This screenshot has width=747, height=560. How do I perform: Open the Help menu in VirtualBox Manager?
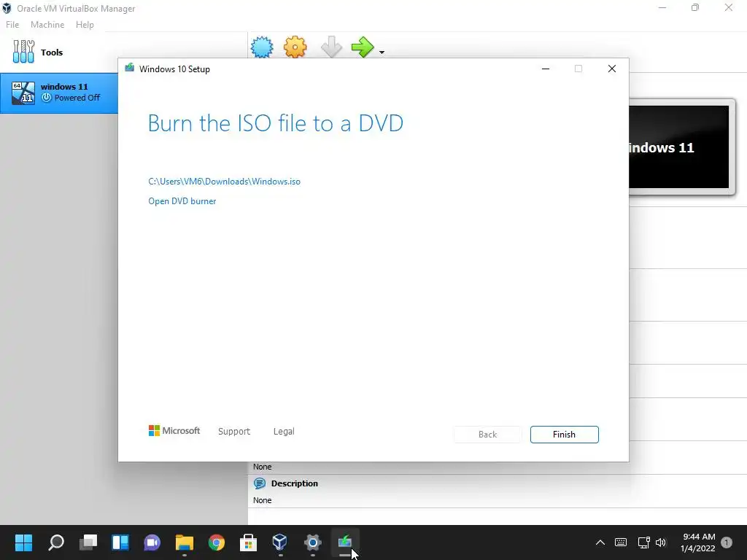pos(85,25)
